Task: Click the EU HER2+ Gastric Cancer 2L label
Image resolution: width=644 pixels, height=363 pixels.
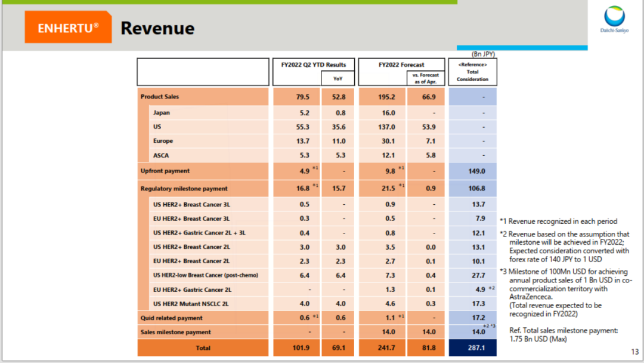Action: (x=191, y=290)
